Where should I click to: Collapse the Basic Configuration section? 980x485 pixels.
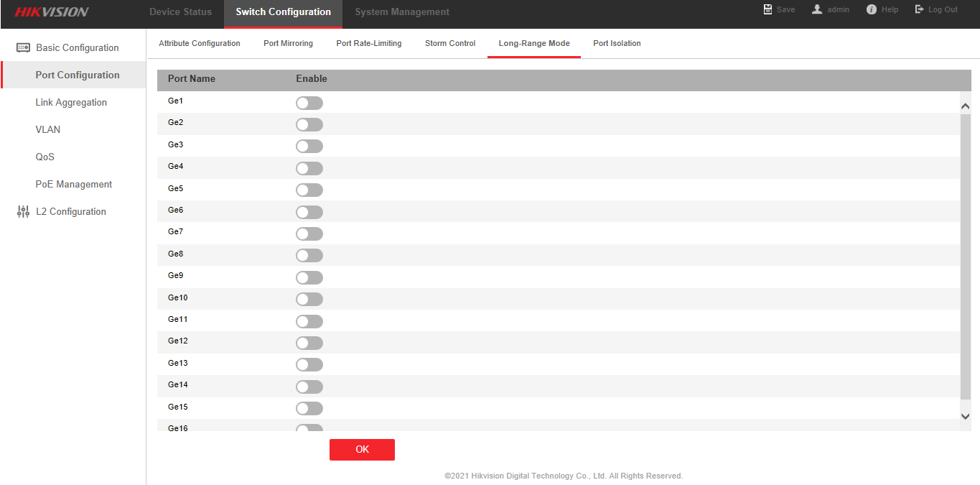point(78,47)
